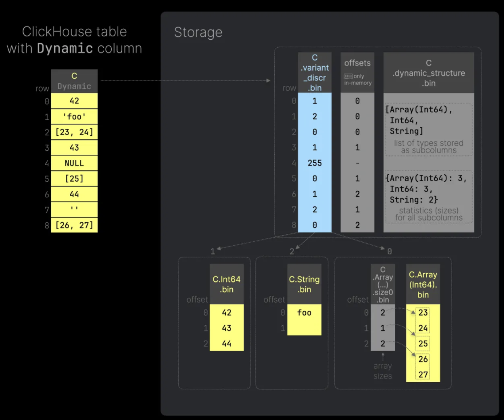This screenshot has width=504, height=420.
Task: Select the C.Array(Int64).bin header
Action: [x=423, y=284]
